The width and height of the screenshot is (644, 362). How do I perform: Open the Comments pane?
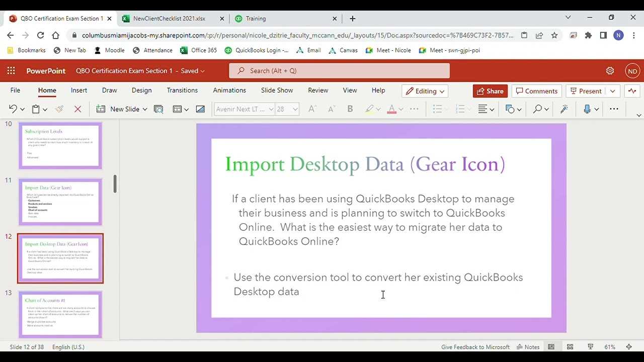coord(536,91)
